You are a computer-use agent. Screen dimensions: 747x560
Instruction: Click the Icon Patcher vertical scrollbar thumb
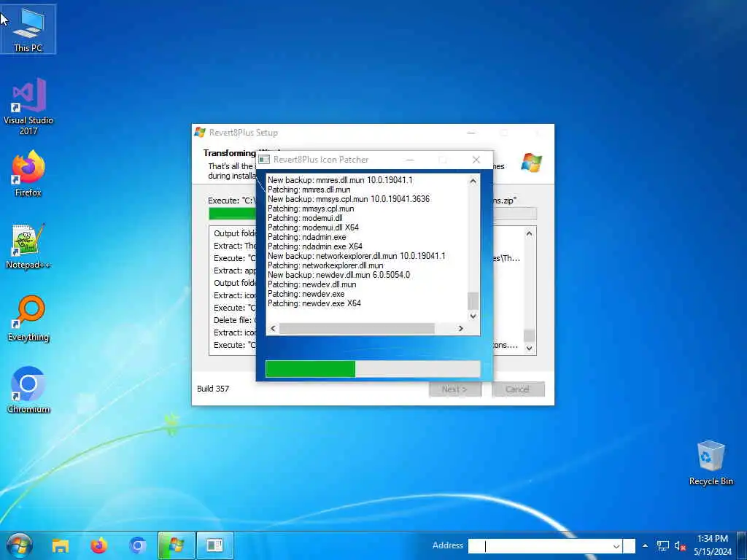tap(473, 301)
